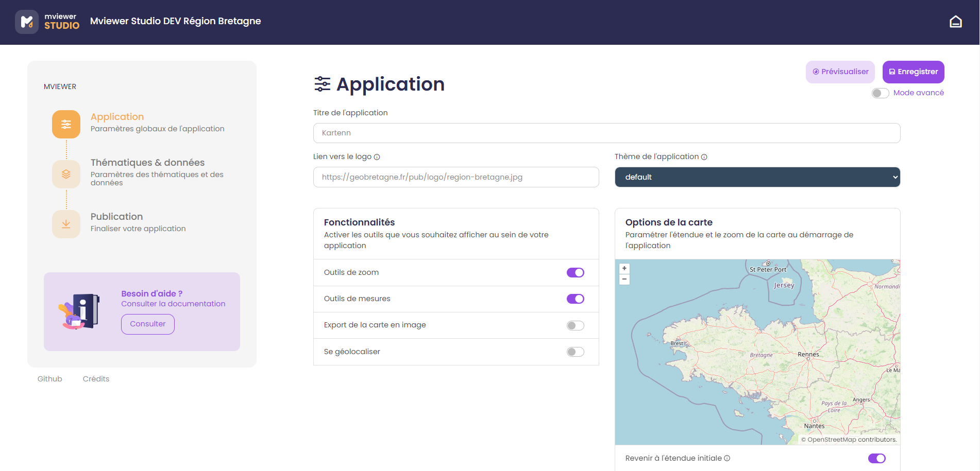Click the Consulter documentation button

pos(148,324)
